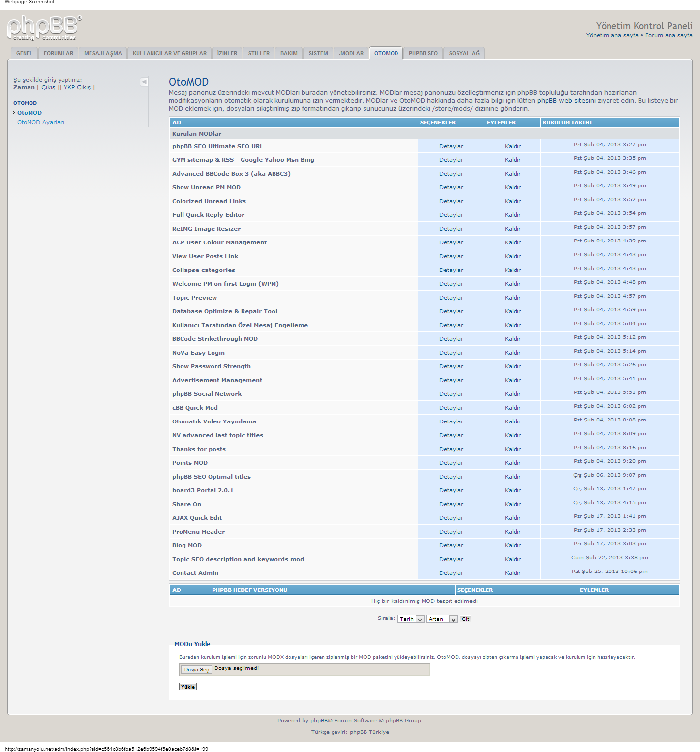The width and height of the screenshot is (700, 752).
Task: Remove ReIMG Image Resizer with Kaldır
Action: tap(513, 229)
